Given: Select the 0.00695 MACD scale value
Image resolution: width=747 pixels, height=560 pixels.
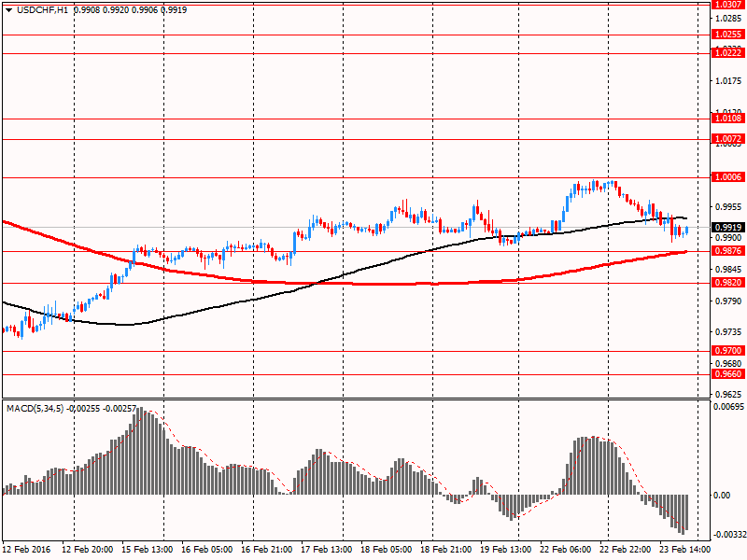Looking at the screenshot, I should point(728,407).
